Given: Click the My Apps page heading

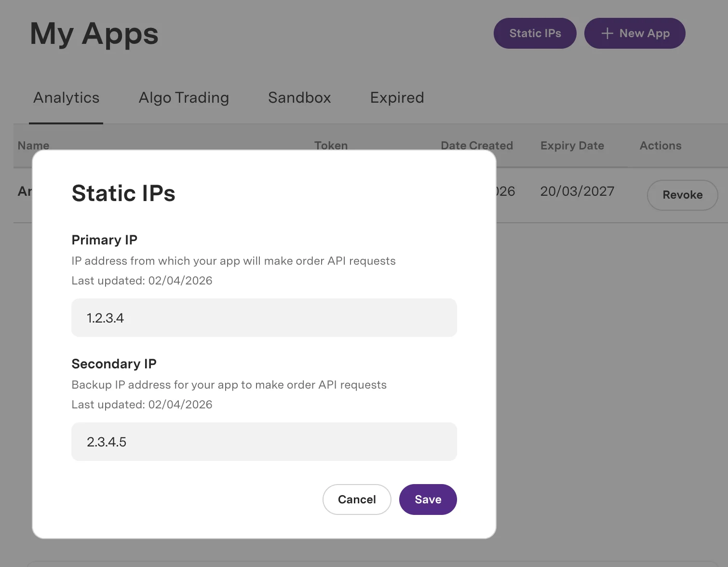Looking at the screenshot, I should [94, 33].
